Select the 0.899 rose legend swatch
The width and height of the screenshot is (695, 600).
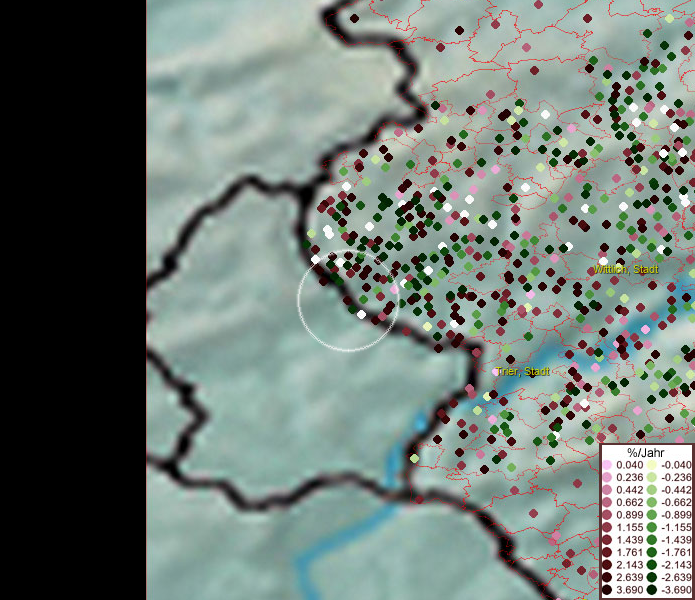point(607,515)
